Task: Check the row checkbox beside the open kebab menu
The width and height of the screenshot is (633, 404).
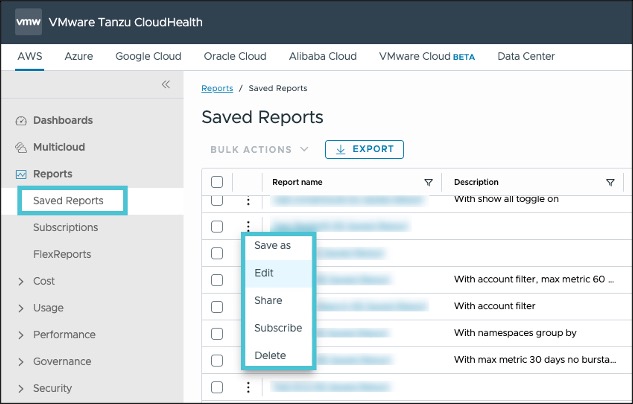Action: tap(217, 226)
